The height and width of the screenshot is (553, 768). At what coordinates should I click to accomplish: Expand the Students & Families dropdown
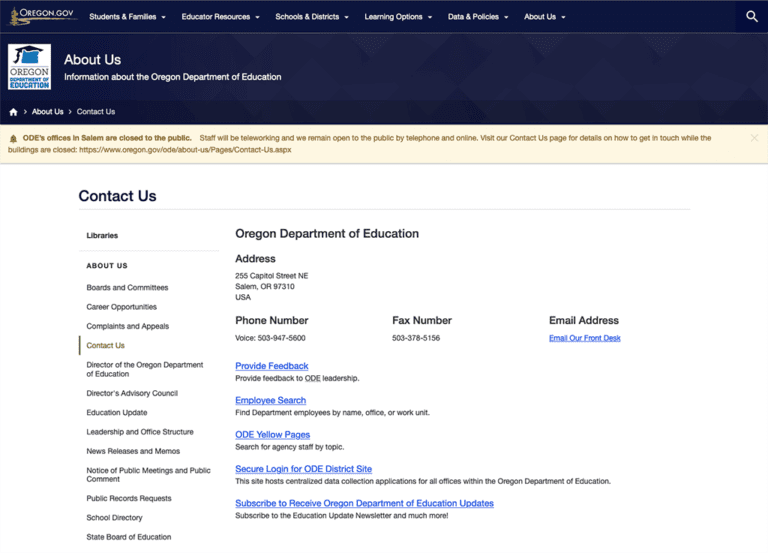129,17
